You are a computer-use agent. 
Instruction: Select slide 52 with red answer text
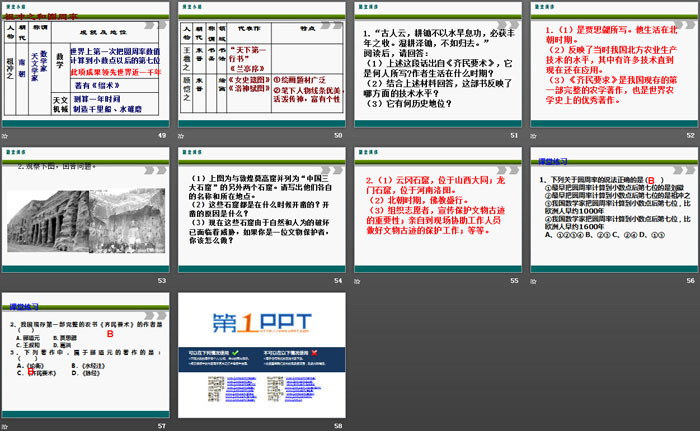click(x=611, y=64)
